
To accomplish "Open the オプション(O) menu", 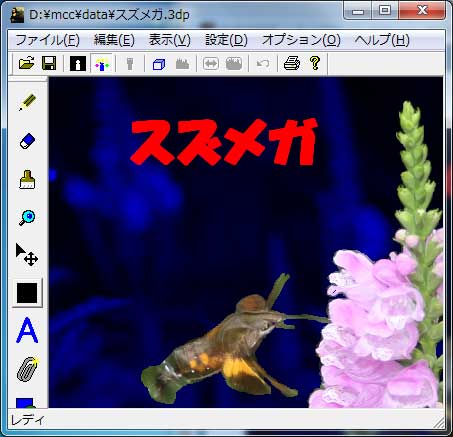I will 301,40.
